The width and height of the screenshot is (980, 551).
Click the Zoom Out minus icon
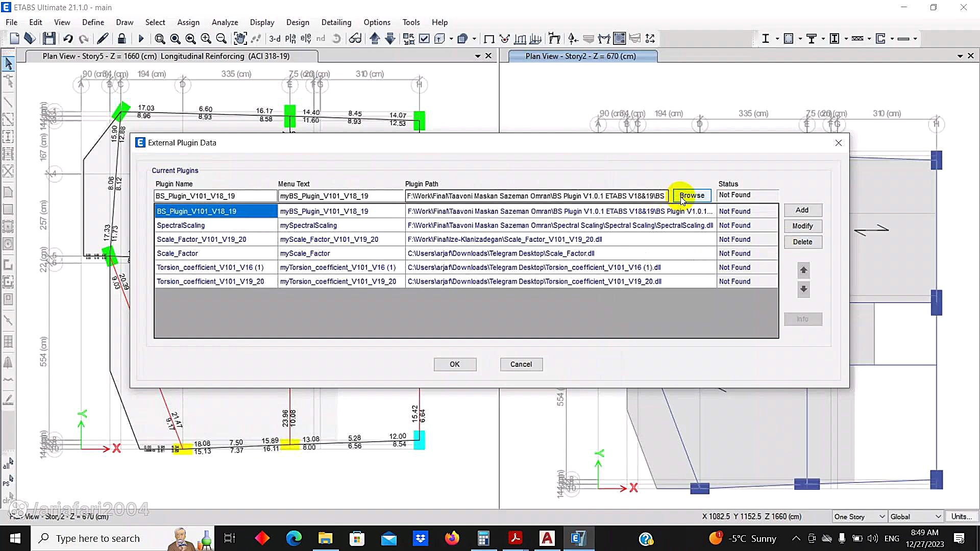[221, 38]
